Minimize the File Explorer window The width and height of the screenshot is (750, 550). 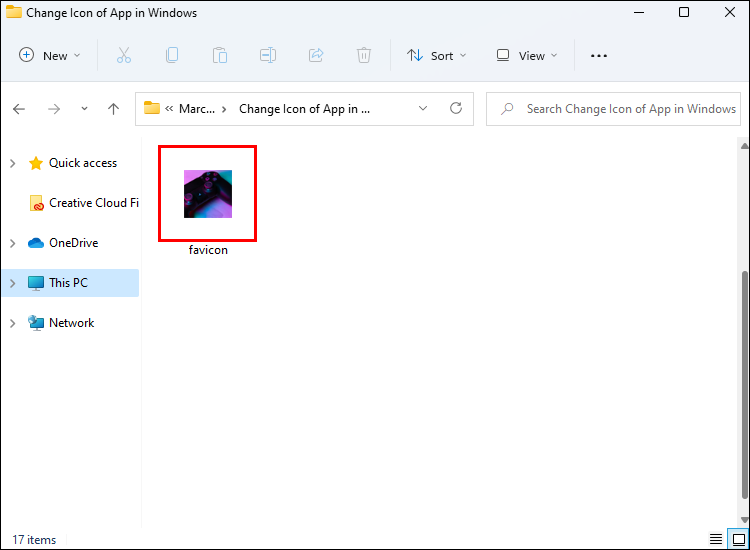[639, 12]
